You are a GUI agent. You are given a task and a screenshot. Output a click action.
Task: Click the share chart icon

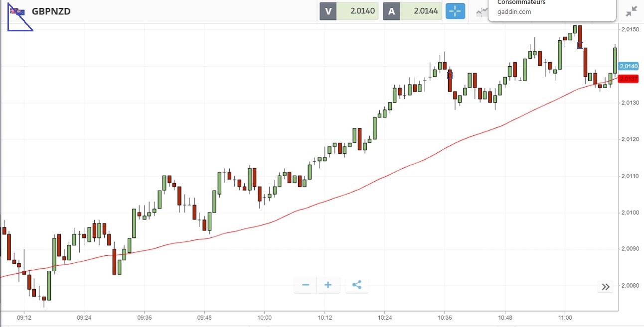[x=357, y=285]
